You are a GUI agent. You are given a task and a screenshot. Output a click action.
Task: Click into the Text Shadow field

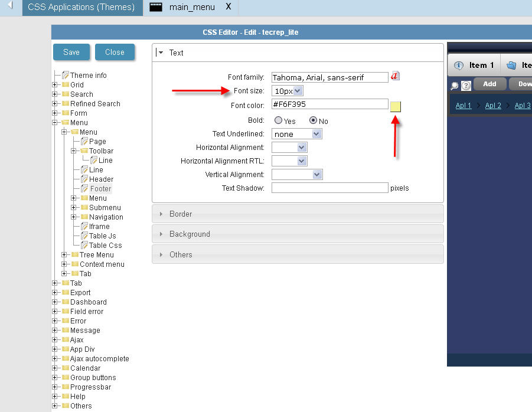(x=330, y=188)
